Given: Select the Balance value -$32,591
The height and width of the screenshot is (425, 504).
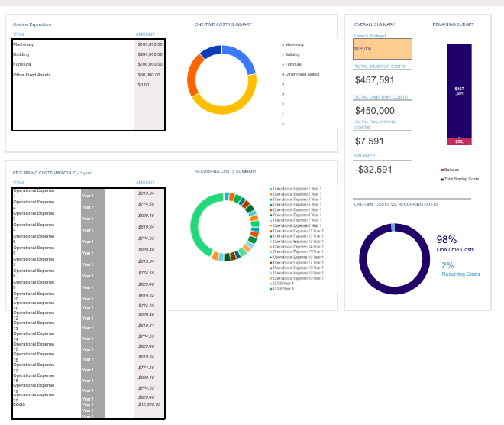Looking at the screenshot, I should pos(373,170).
